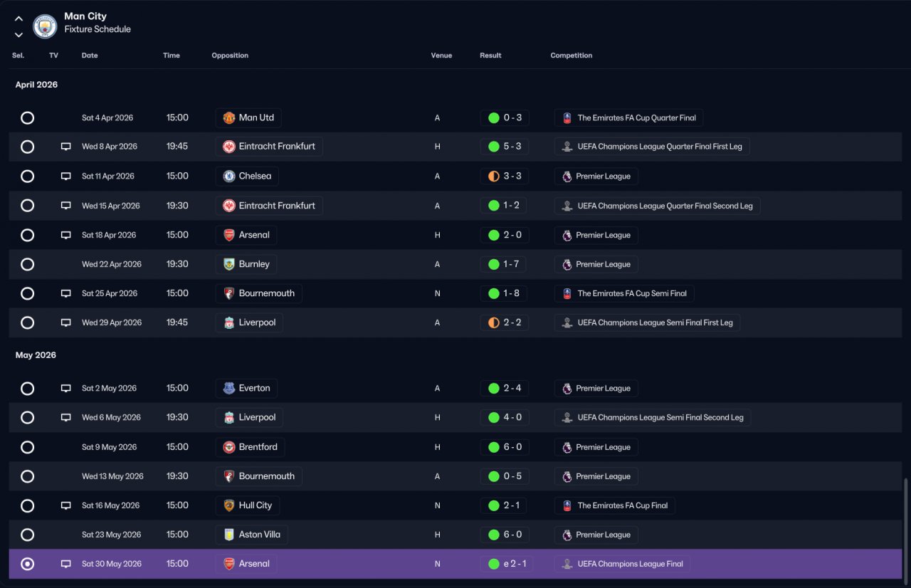
Task: View the 0 - 3 result against Man Utd
Action: point(504,117)
